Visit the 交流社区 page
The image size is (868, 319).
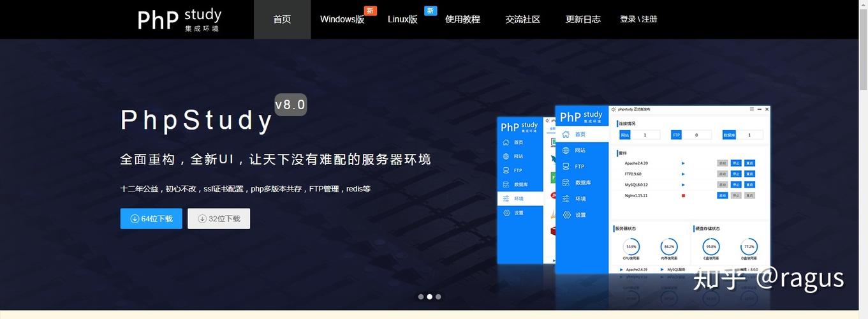point(522,19)
